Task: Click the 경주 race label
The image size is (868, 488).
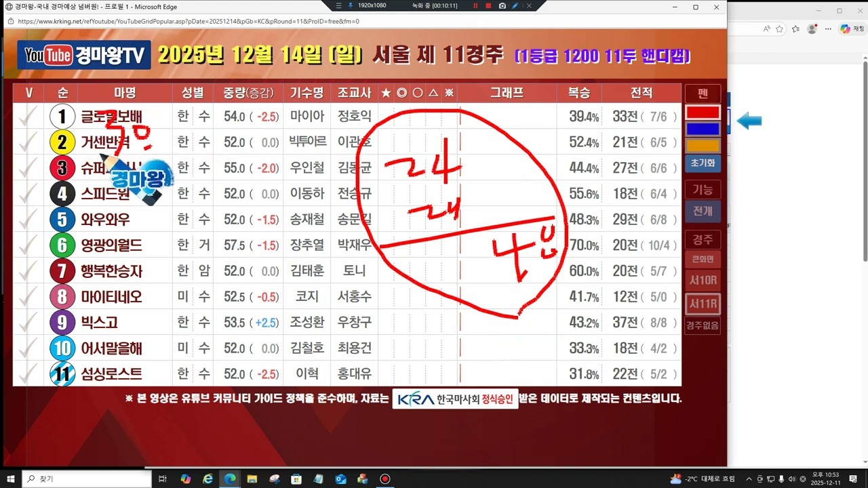Action: [703, 240]
